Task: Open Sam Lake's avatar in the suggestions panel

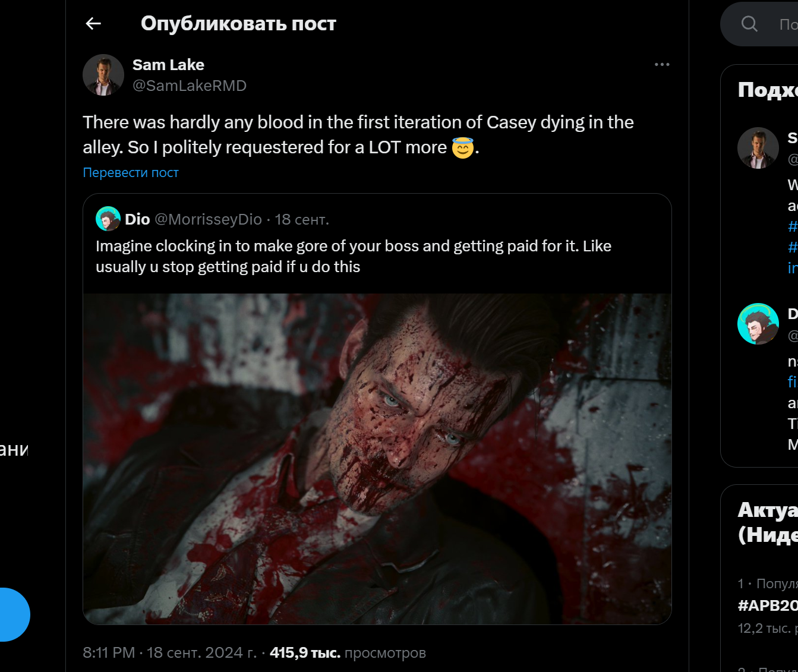Action: point(758,148)
